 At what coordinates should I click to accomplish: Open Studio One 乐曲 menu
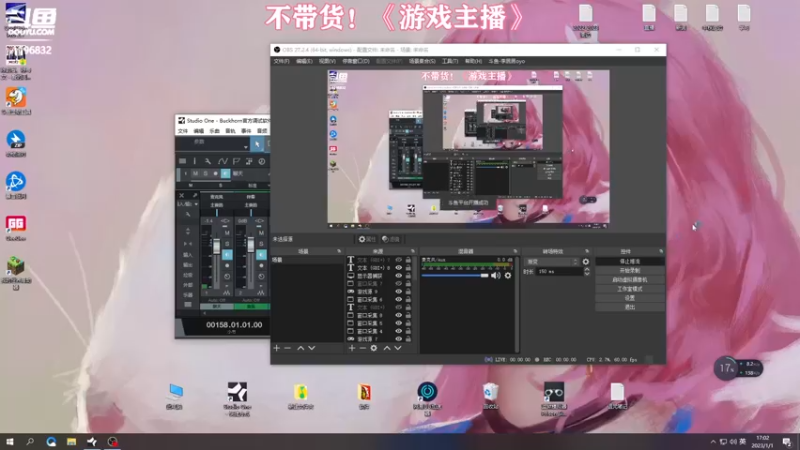point(215,131)
